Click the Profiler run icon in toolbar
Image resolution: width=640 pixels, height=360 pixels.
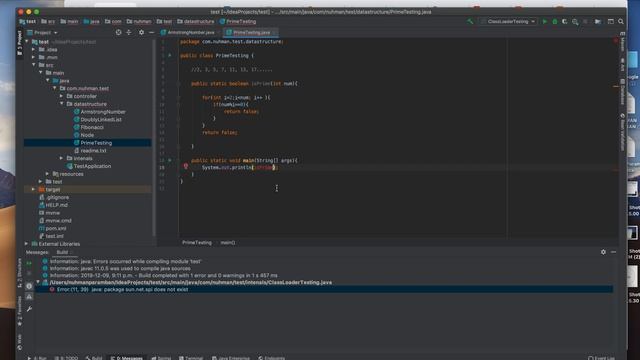tap(575, 22)
